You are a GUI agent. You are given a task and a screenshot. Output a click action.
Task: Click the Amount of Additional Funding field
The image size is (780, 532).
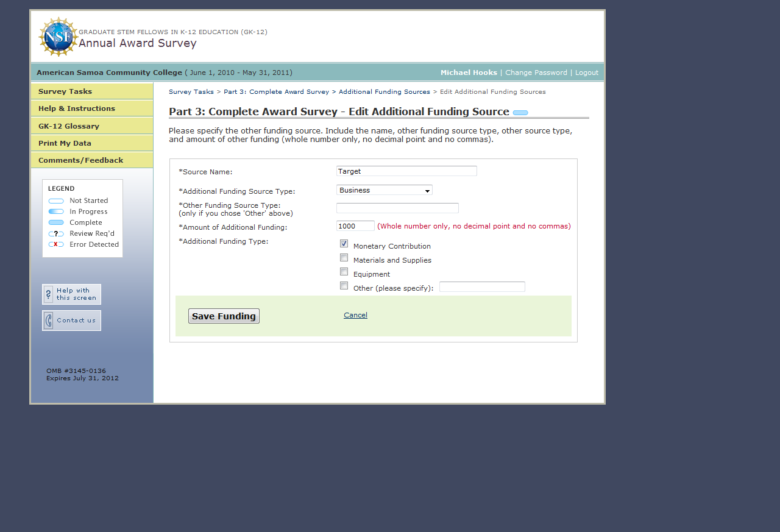(355, 226)
